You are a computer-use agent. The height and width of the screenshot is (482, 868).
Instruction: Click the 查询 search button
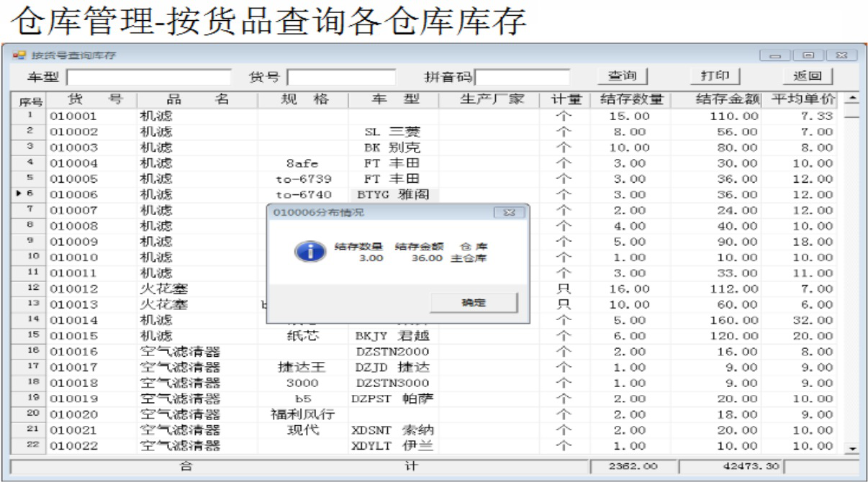click(x=623, y=76)
